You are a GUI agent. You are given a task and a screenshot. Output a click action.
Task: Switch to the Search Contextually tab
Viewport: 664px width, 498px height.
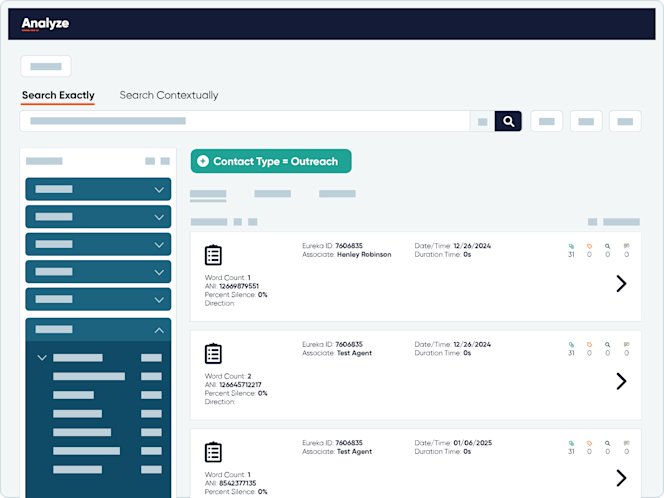click(x=169, y=95)
